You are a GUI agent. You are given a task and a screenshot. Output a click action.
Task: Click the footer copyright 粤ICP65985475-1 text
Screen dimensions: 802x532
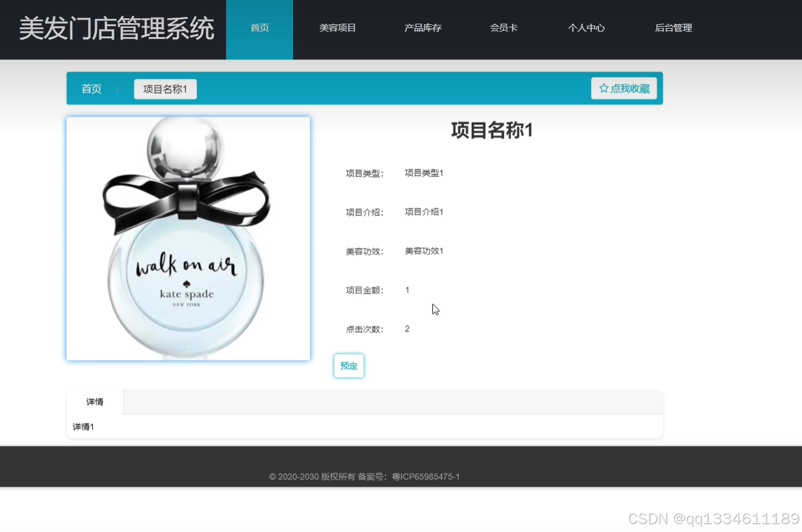coord(426,477)
